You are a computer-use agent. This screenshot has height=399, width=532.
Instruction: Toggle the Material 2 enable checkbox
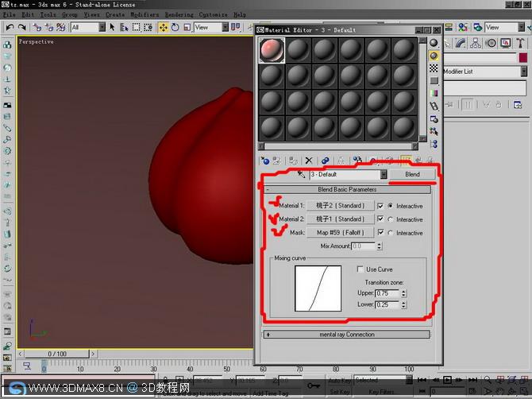tap(380, 219)
